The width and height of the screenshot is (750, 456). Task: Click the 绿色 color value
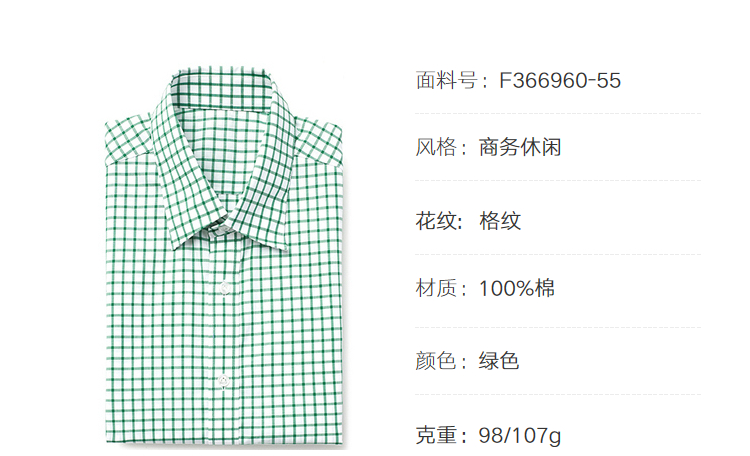tap(499, 360)
